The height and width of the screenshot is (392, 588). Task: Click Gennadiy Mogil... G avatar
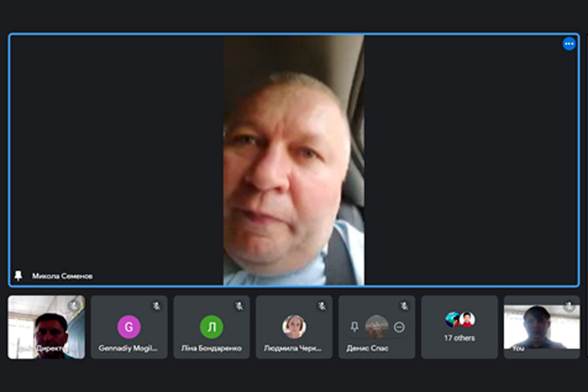pos(129,327)
